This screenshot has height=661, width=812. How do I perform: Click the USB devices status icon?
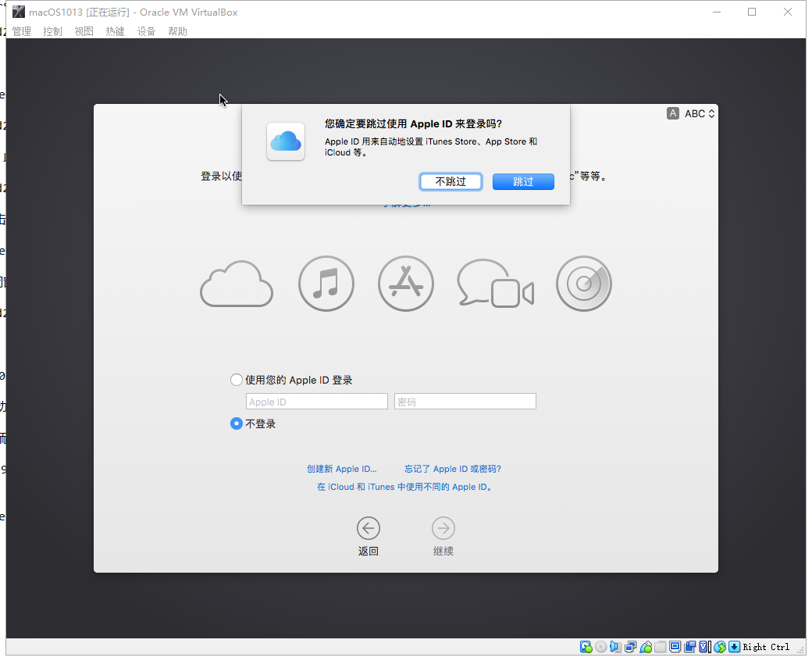point(646,647)
